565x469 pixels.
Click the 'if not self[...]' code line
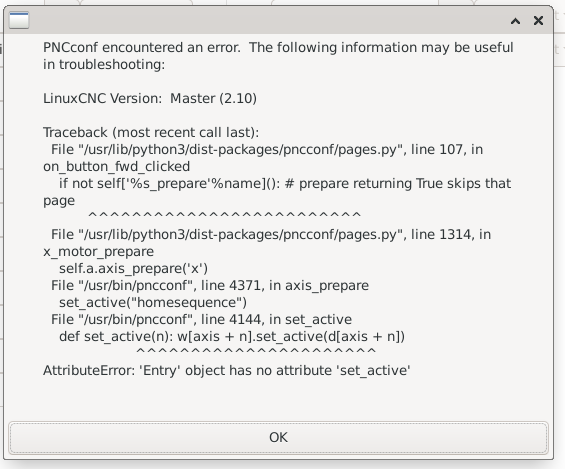277,192
